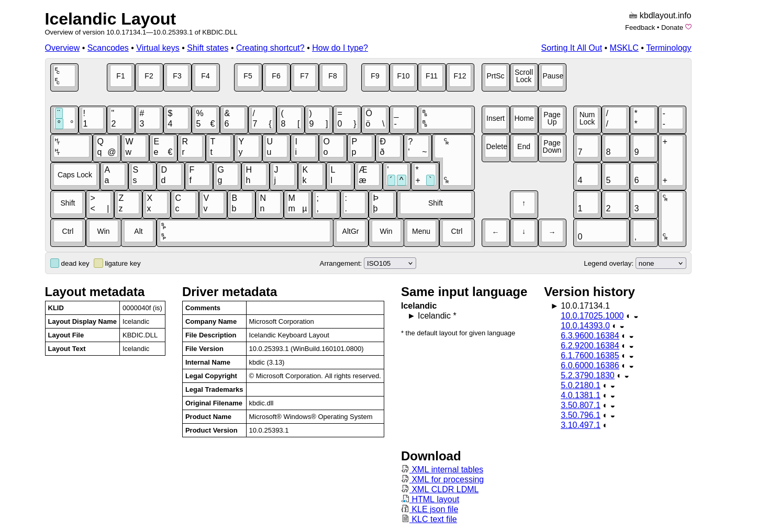The width and height of the screenshot is (779, 532).
Task: Click the half-circle icon after version 3.10.497.1
Action: click(x=605, y=425)
